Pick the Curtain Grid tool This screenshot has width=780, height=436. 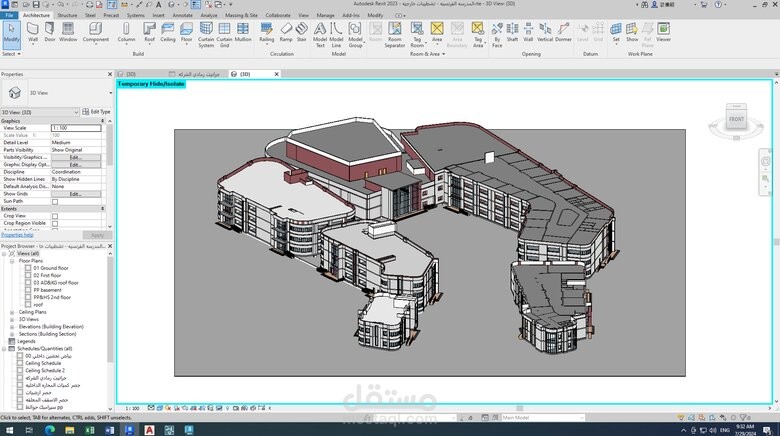[224, 35]
